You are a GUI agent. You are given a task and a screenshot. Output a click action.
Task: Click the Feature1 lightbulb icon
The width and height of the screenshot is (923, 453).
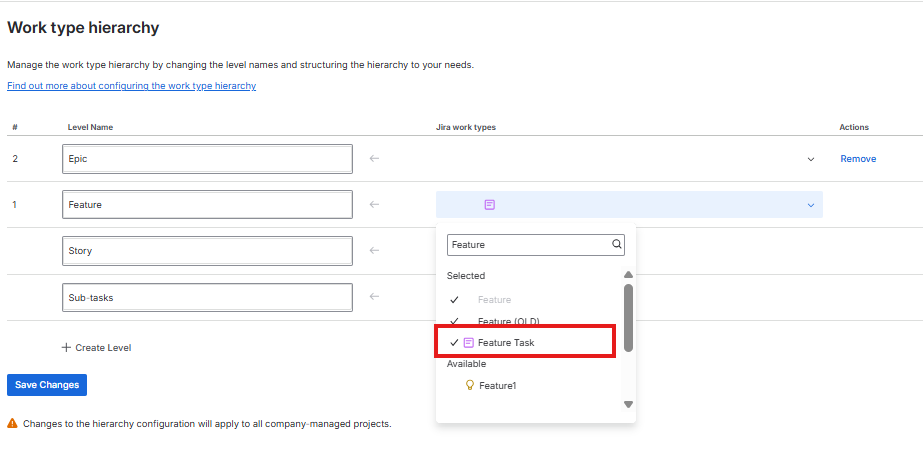(x=470, y=385)
